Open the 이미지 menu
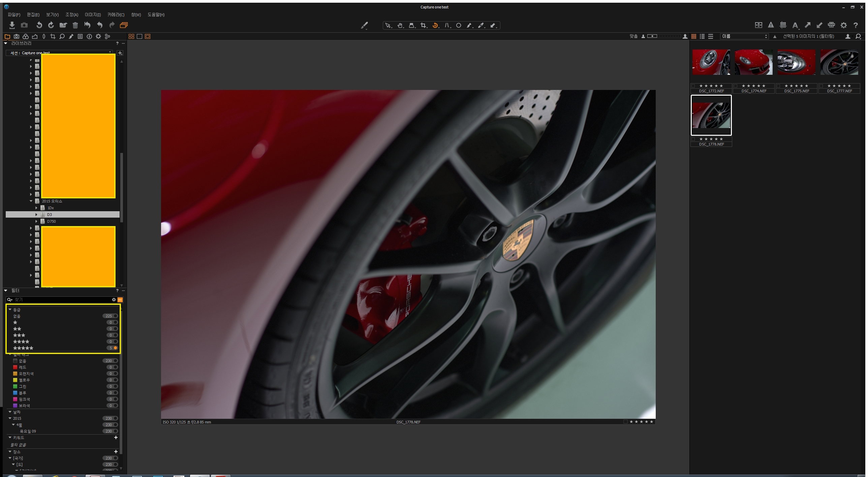868x477 pixels. 93,15
